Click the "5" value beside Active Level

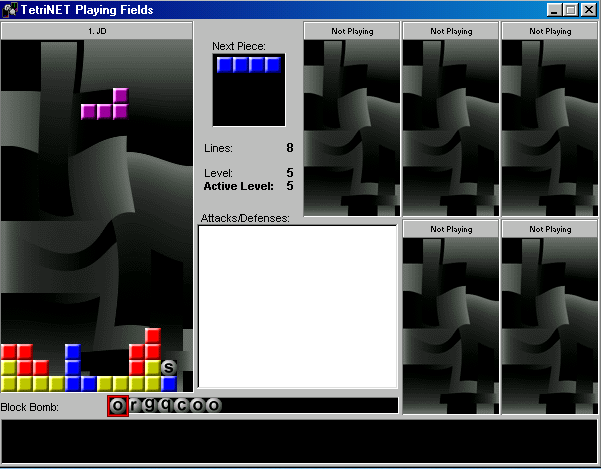click(290, 185)
